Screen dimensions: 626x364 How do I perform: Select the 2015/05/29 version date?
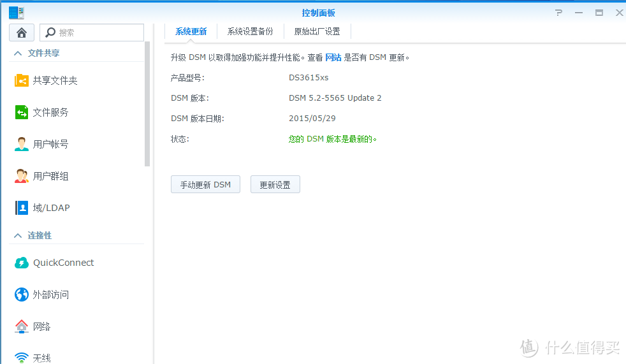click(x=312, y=119)
